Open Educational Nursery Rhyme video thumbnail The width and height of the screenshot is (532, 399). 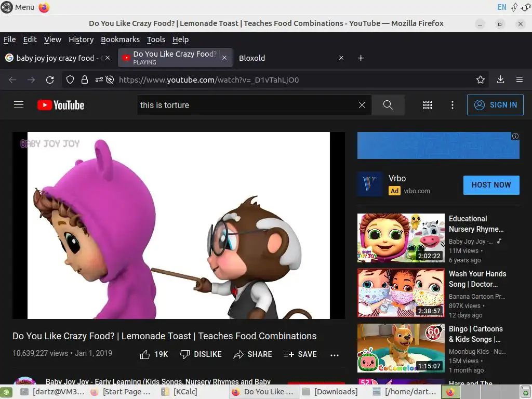pos(401,238)
